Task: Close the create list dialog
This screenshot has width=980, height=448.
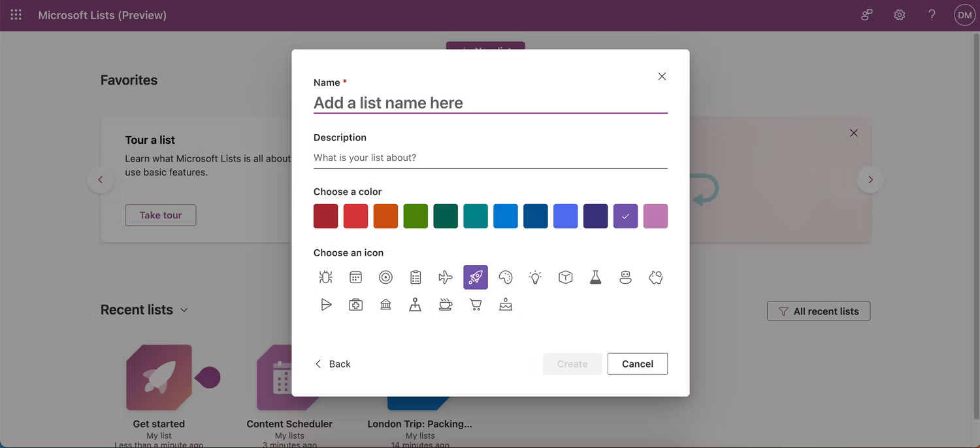Action: (x=662, y=77)
